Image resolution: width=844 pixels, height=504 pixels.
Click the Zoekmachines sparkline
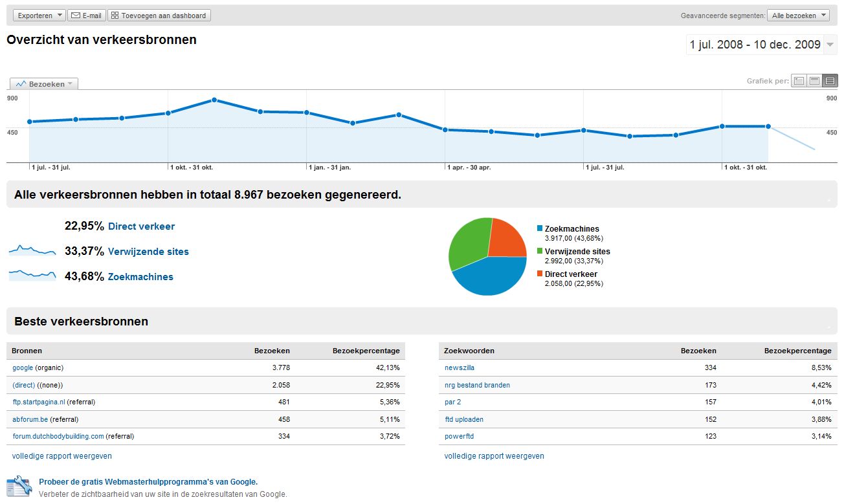[32, 275]
